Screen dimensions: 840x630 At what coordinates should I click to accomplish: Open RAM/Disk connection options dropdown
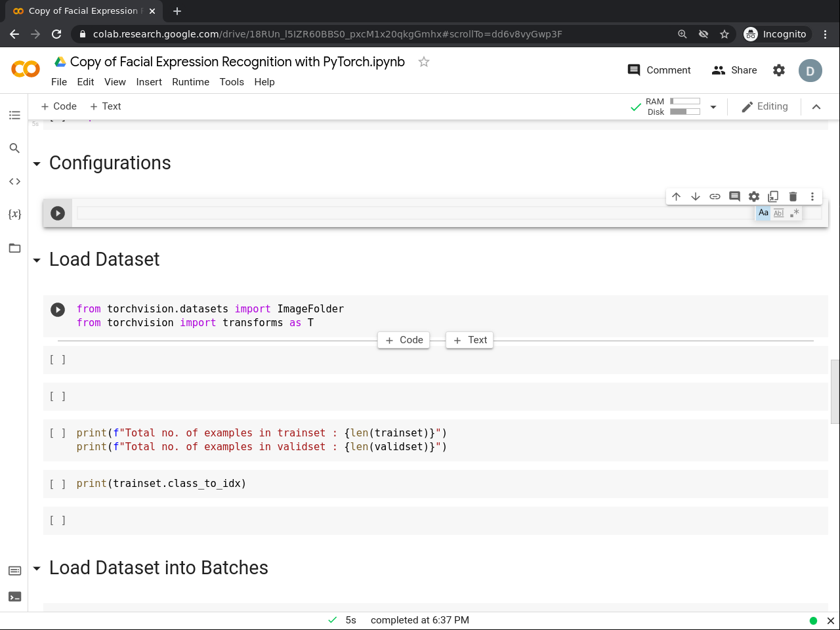point(713,107)
